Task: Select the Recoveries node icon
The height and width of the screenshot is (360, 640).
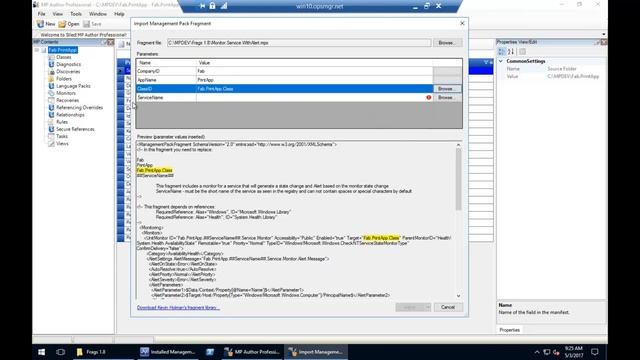Action: point(51,100)
